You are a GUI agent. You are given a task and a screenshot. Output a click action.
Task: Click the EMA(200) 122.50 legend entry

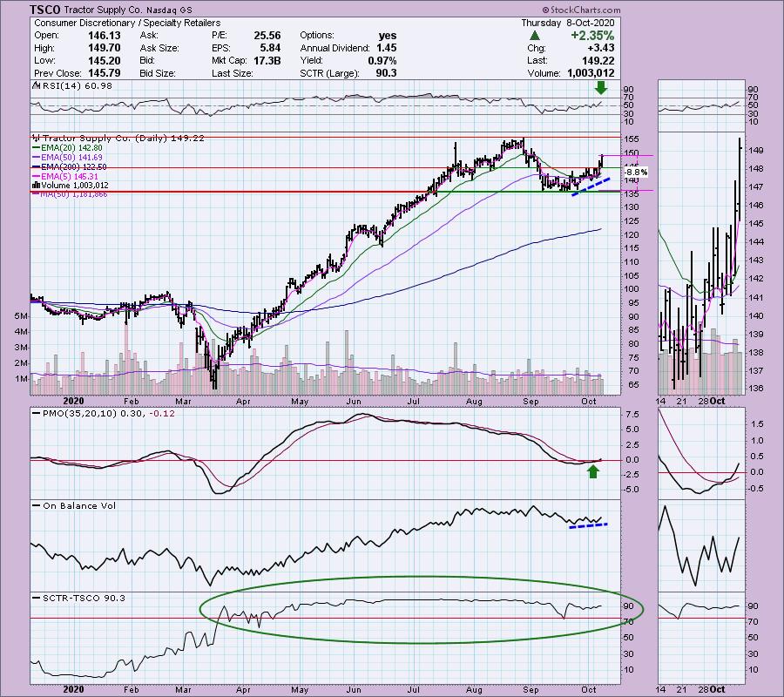point(69,167)
